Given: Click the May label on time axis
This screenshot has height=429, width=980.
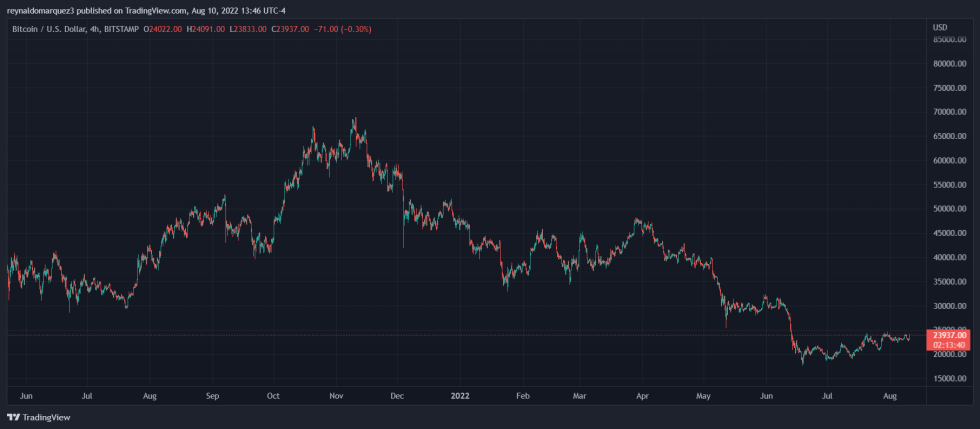Looking at the screenshot, I should point(703,396).
